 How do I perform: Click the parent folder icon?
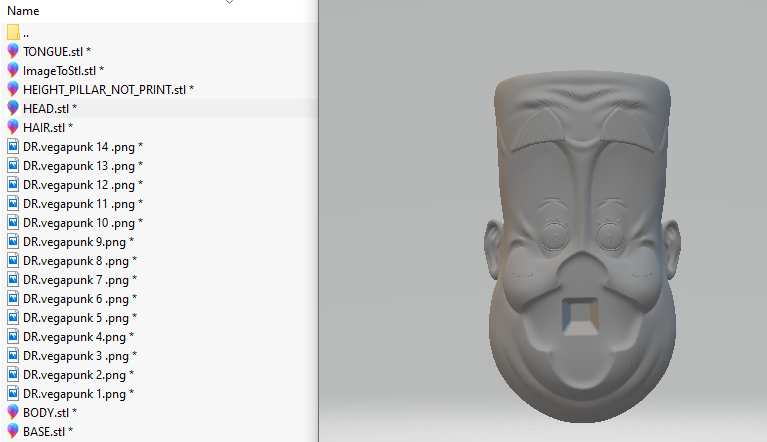point(13,32)
